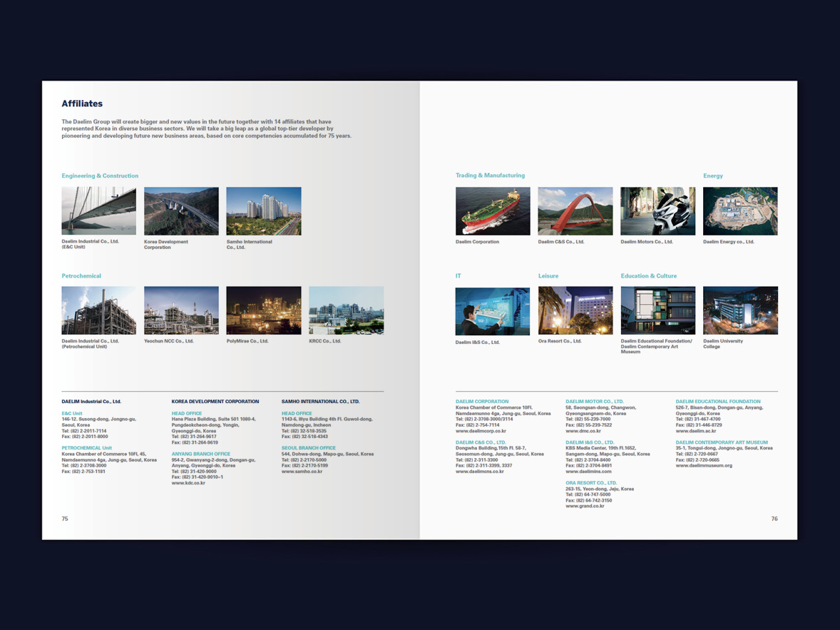The width and height of the screenshot is (840, 630).
Task: Select the Engineering & Construction section heading
Action: point(100,176)
